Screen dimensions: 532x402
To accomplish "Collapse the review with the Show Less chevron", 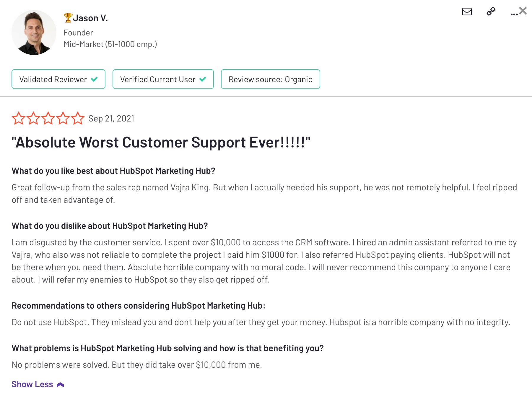I will pos(61,384).
